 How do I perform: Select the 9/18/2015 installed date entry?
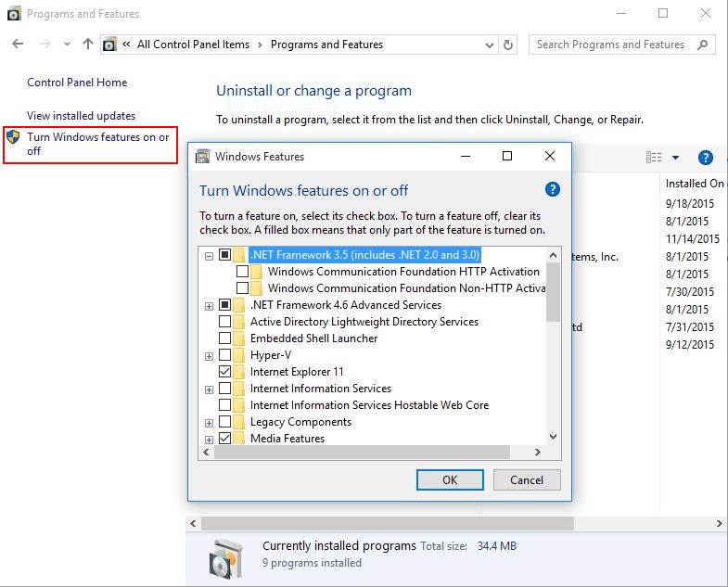tap(690, 204)
